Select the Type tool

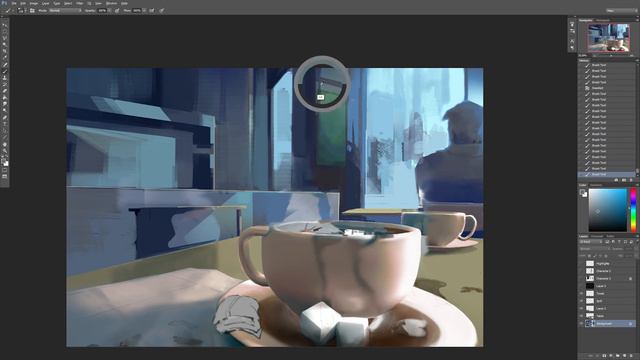pos(5,124)
